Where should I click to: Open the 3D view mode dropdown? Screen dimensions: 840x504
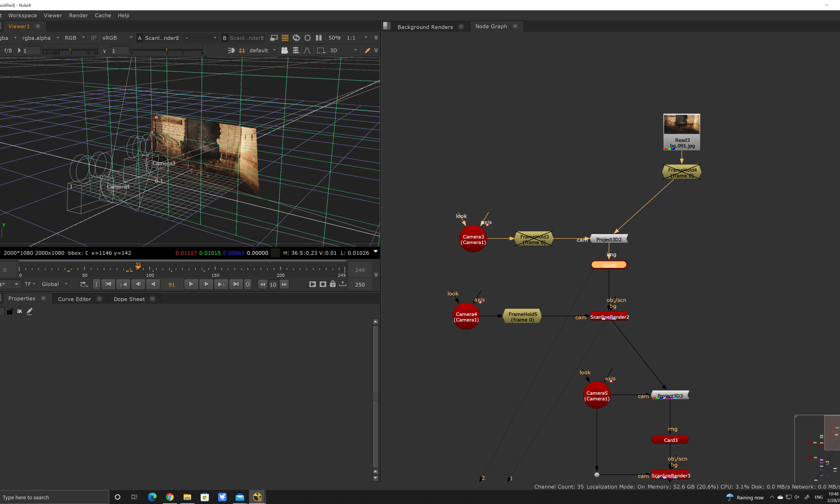(x=343, y=50)
